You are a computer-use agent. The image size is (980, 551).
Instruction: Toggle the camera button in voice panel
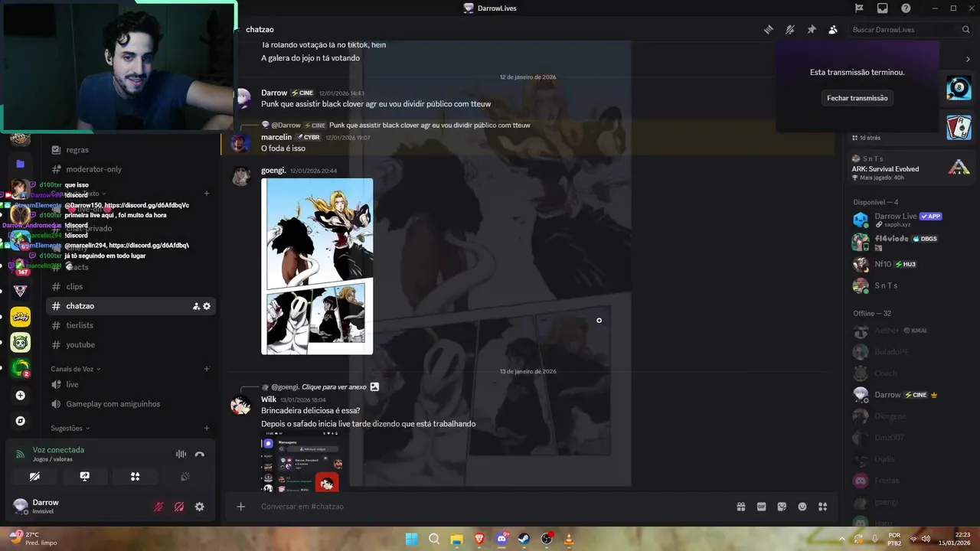pyautogui.click(x=34, y=476)
